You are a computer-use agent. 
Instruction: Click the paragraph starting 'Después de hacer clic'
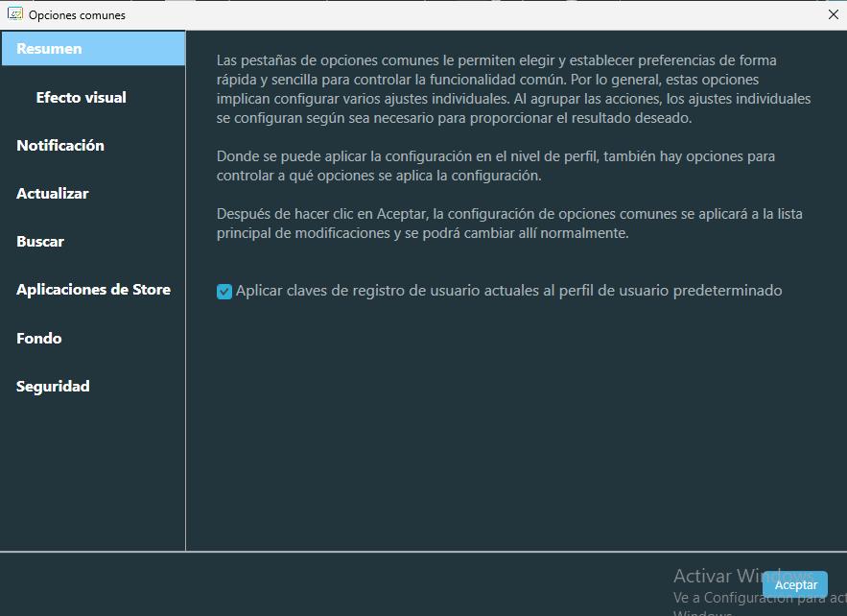[509, 224]
